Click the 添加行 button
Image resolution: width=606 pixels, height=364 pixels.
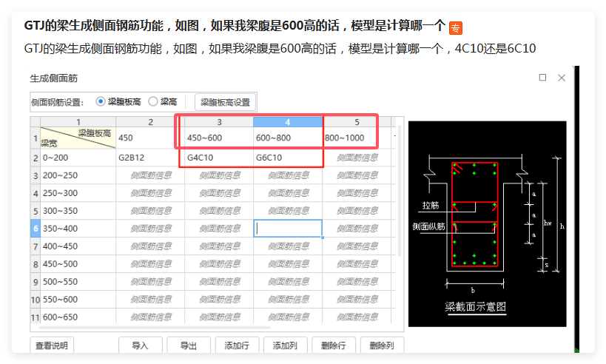(237, 346)
